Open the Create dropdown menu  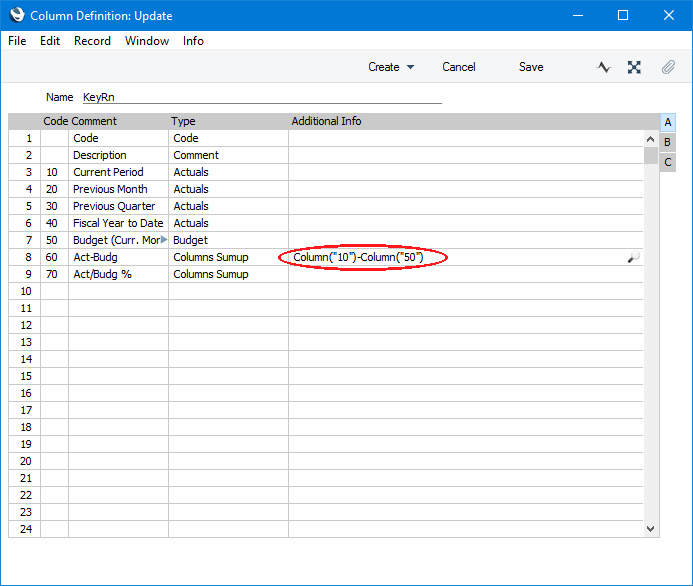(391, 67)
